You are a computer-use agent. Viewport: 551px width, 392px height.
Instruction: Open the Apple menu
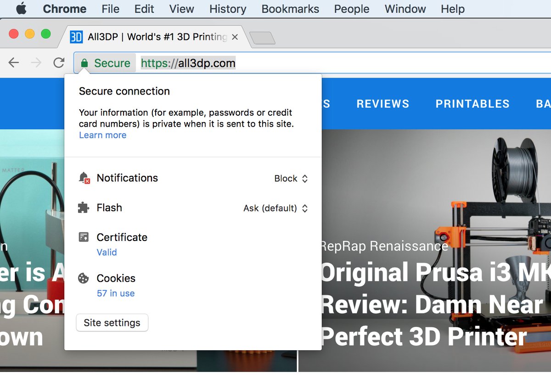[x=22, y=9]
